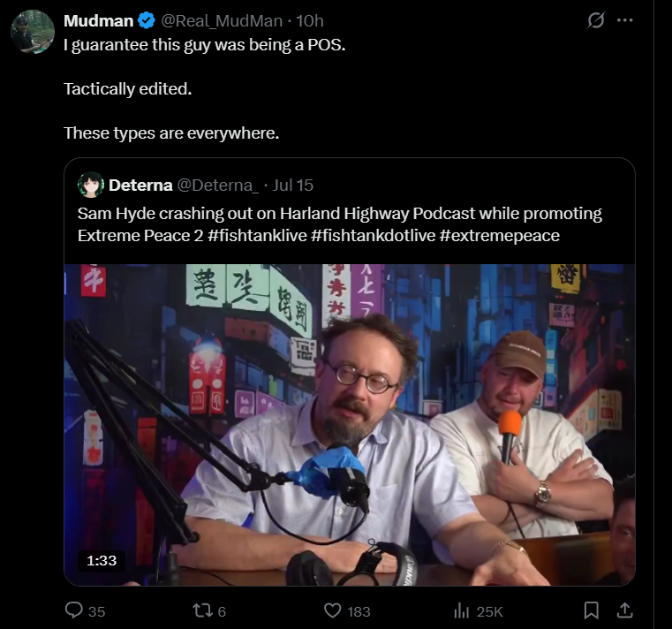Click the Jul 15 date on the quoted post
Viewport: 672px width, 629px height.
point(293,186)
